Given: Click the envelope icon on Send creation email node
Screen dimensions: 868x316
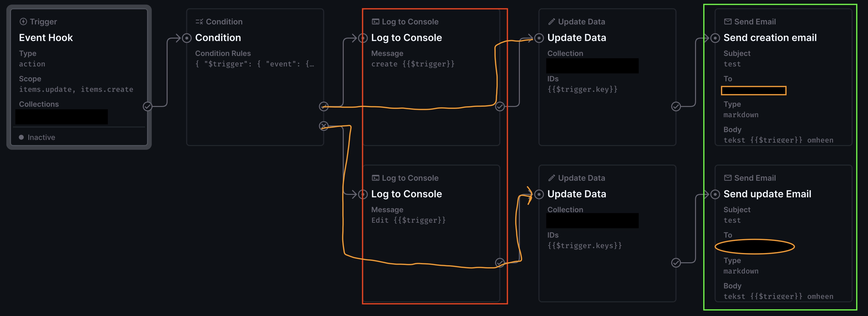Looking at the screenshot, I should point(727,21).
